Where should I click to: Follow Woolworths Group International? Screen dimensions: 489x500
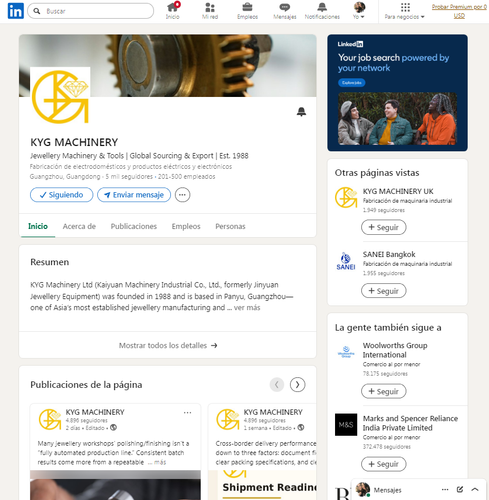pyautogui.click(x=384, y=391)
